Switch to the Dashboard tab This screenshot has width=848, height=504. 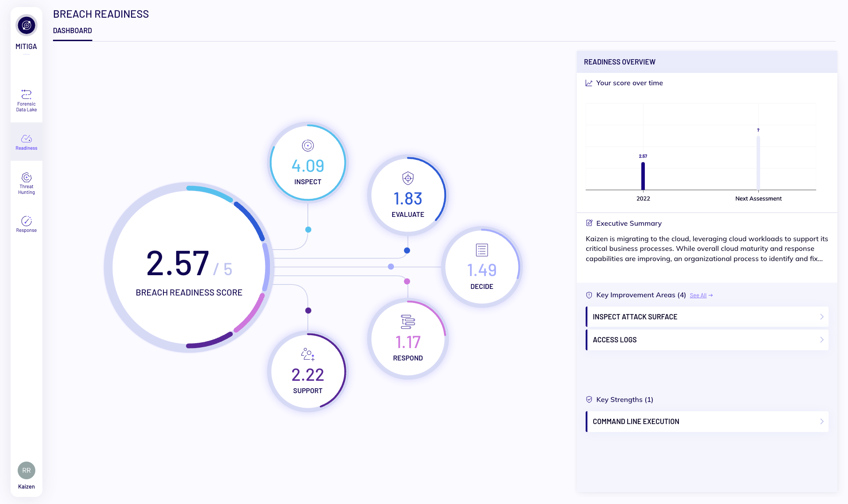point(72,30)
